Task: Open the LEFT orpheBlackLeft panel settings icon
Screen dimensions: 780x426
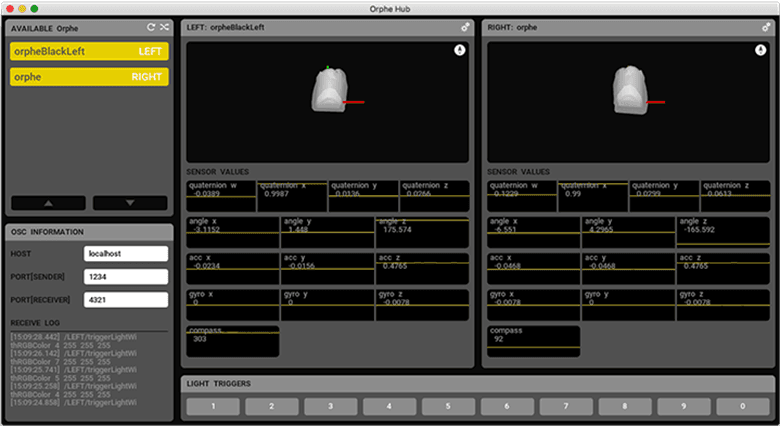Action: coord(465,27)
